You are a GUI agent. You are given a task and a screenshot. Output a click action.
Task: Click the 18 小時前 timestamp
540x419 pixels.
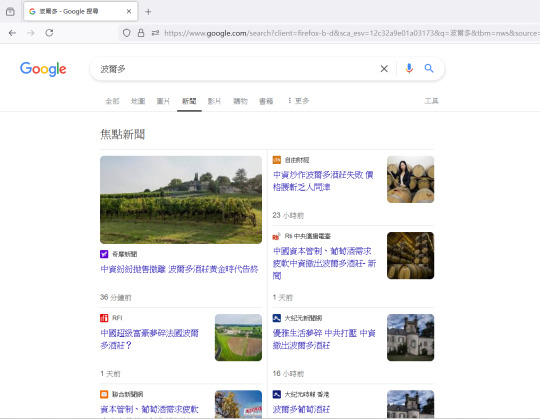[288, 374]
